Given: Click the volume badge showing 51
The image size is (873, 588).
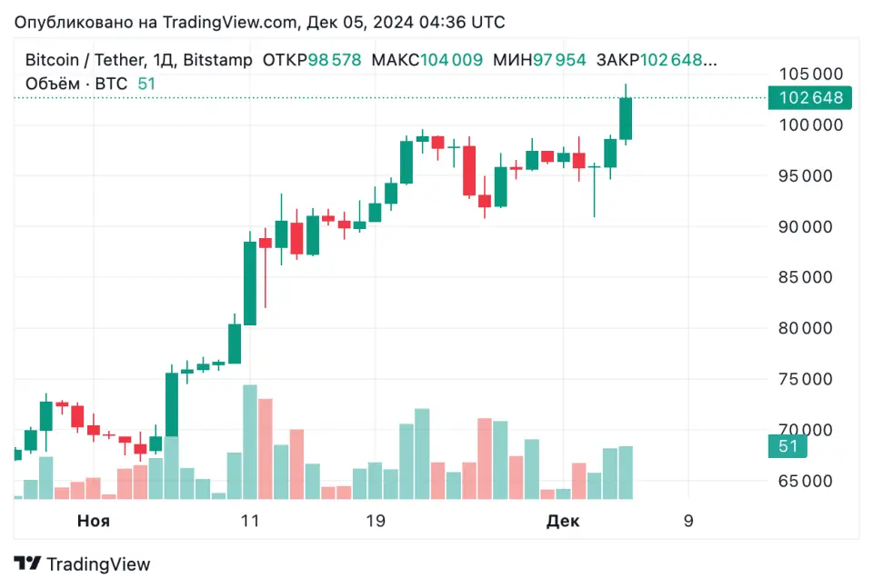Looking at the screenshot, I should [x=788, y=446].
